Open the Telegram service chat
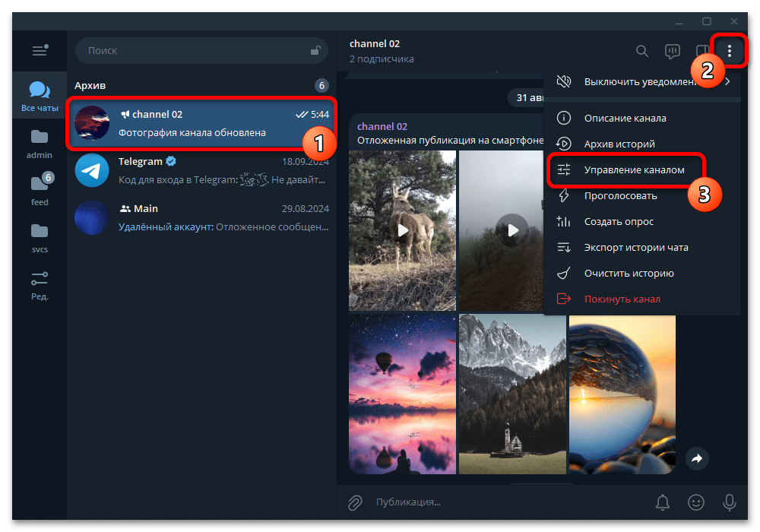760x532 pixels. [x=201, y=170]
